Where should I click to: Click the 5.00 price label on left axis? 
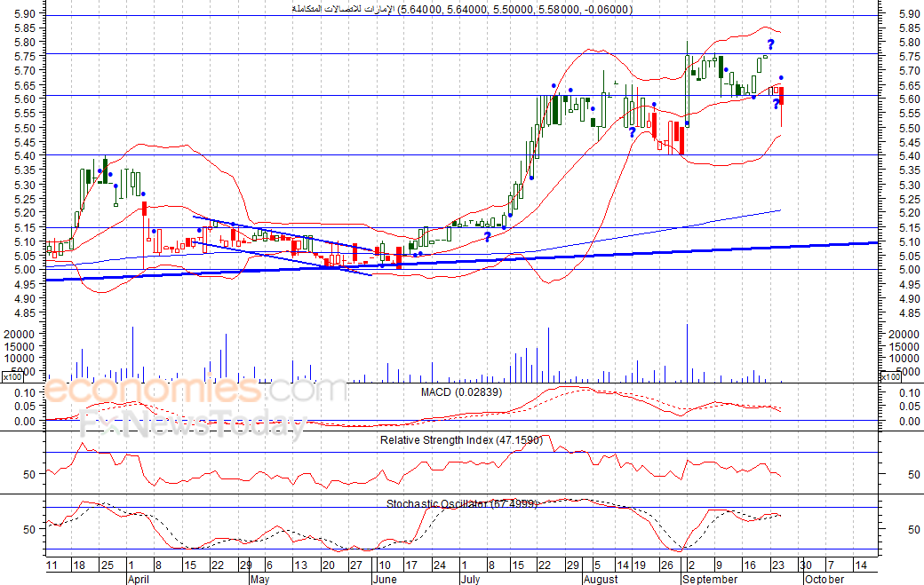[25, 270]
